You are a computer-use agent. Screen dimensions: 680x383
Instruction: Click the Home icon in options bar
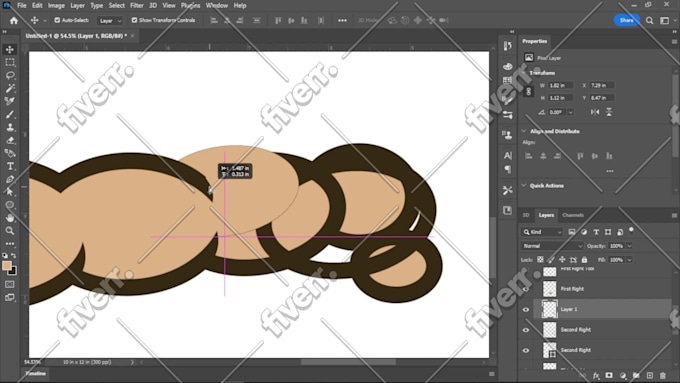14,20
